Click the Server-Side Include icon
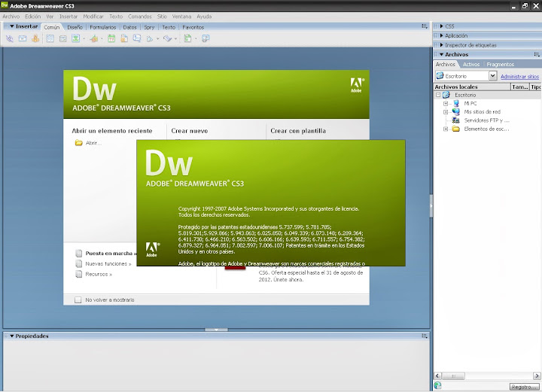The height and width of the screenshot is (392, 542). 124,38
